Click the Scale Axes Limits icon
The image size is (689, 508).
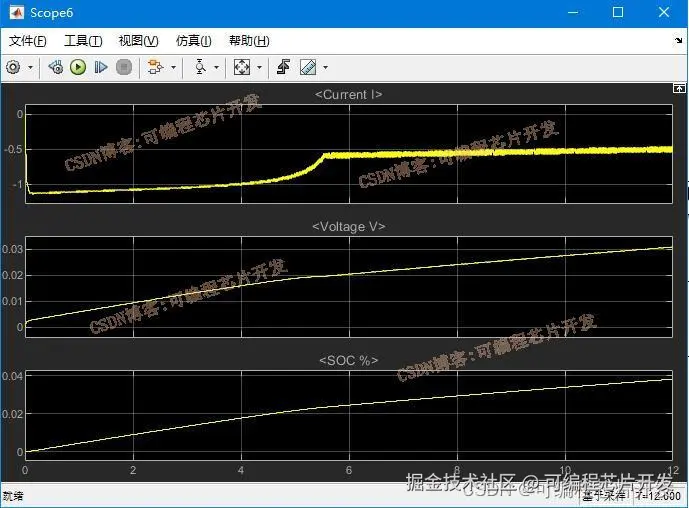pos(242,68)
